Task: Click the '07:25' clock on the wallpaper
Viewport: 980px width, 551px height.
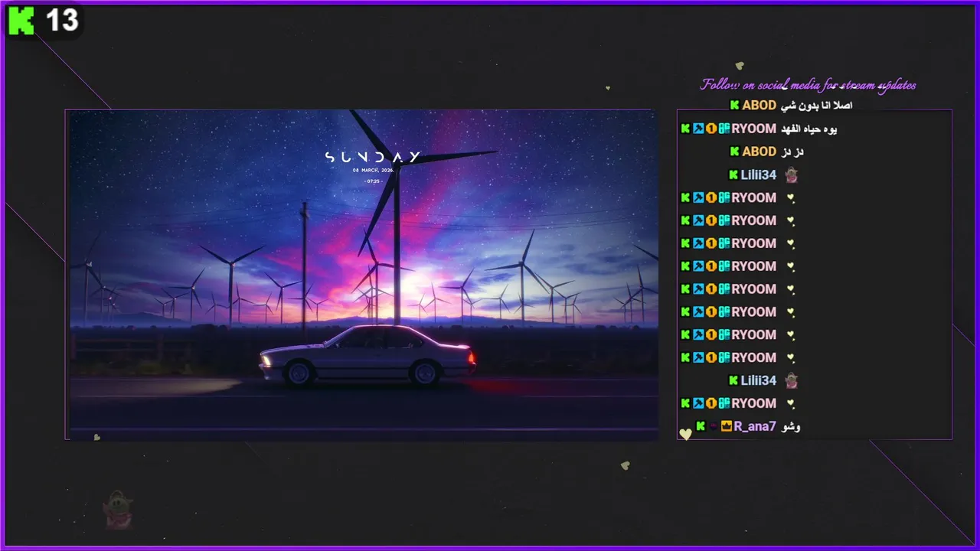Action: click(373, 181)
